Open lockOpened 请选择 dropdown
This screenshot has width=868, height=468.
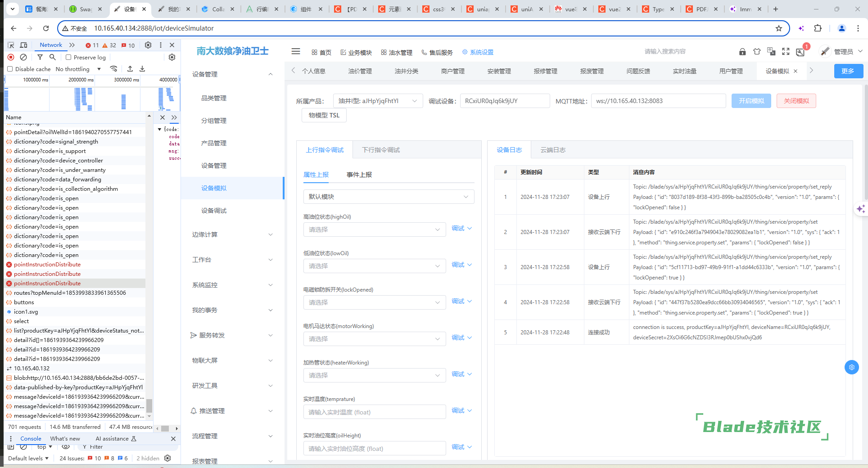[x=375, y=302]
